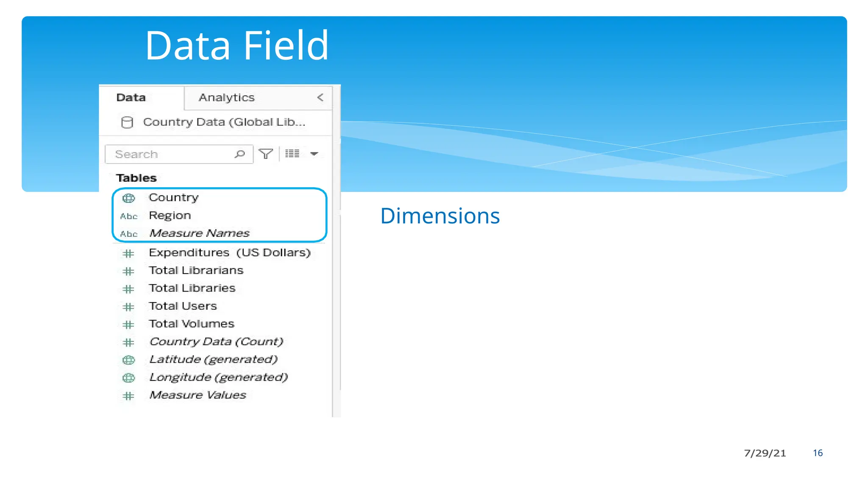
Task: Click the number icon beside Measure Values
Action: [128, 396]
